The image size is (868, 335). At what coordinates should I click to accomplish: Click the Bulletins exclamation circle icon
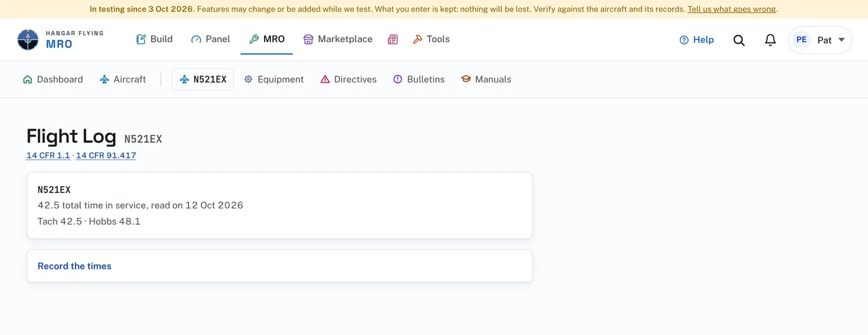click(x=397, y=79)
